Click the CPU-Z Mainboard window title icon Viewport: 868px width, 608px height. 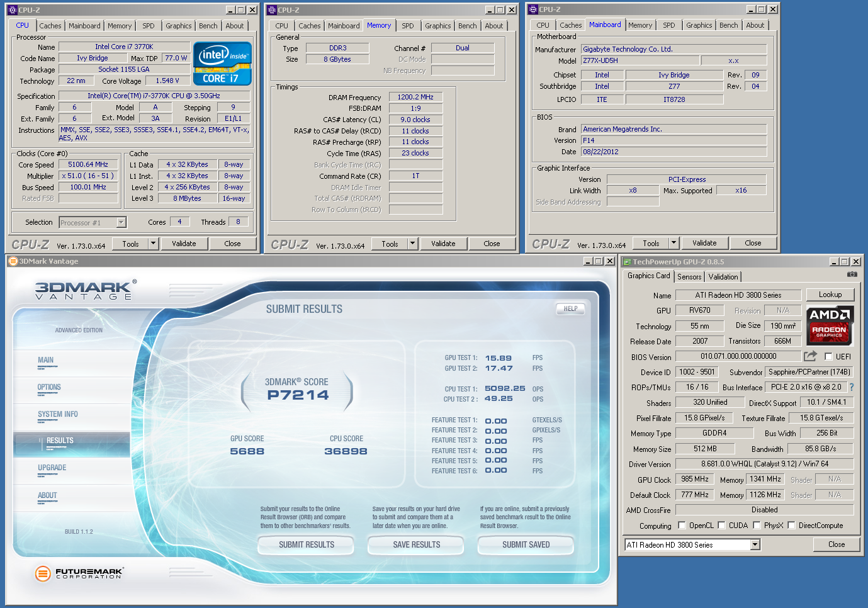(533, 9)
